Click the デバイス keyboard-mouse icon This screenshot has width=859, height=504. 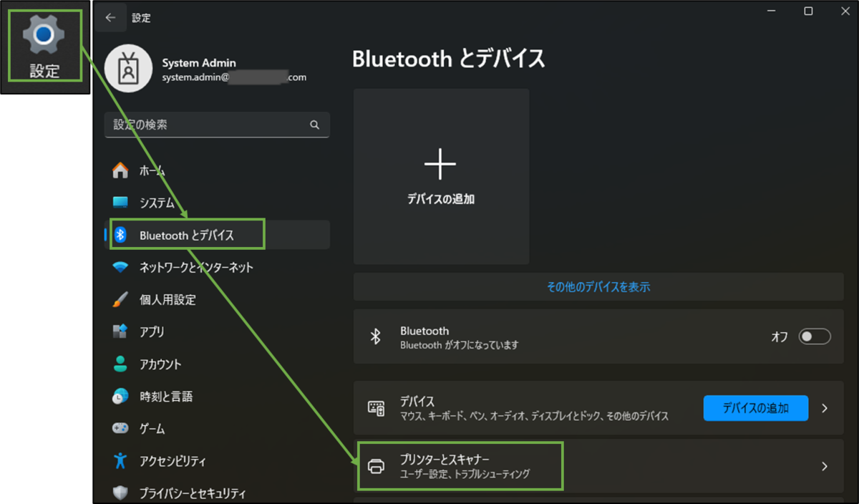pyautogui.click(x=376, y=408)
